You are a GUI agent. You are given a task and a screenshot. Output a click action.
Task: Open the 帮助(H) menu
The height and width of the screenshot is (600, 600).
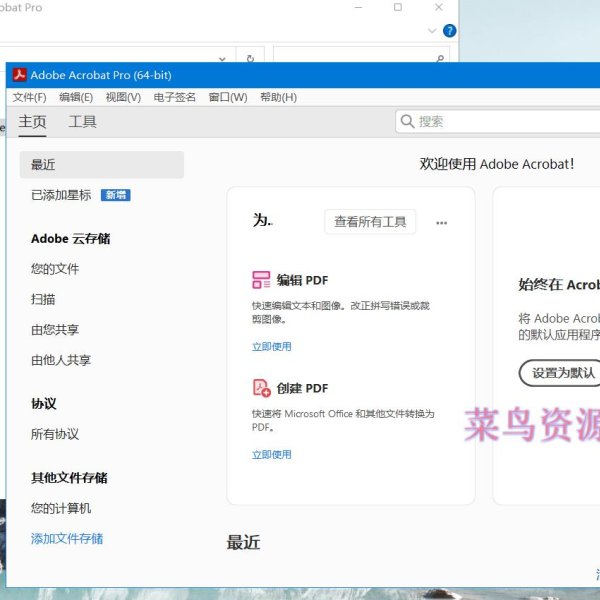click(x=279, y=97)
